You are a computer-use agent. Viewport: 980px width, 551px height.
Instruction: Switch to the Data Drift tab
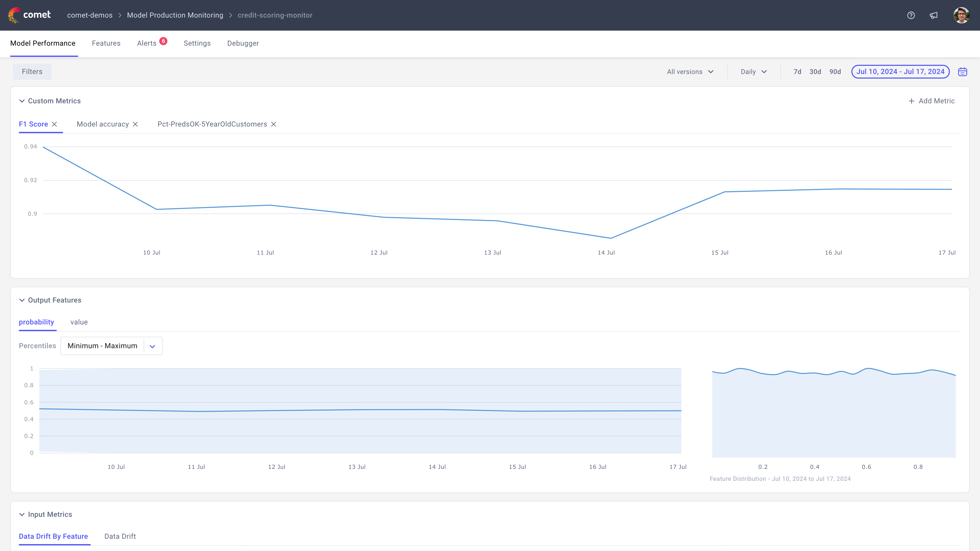click(x=120, y=536)
